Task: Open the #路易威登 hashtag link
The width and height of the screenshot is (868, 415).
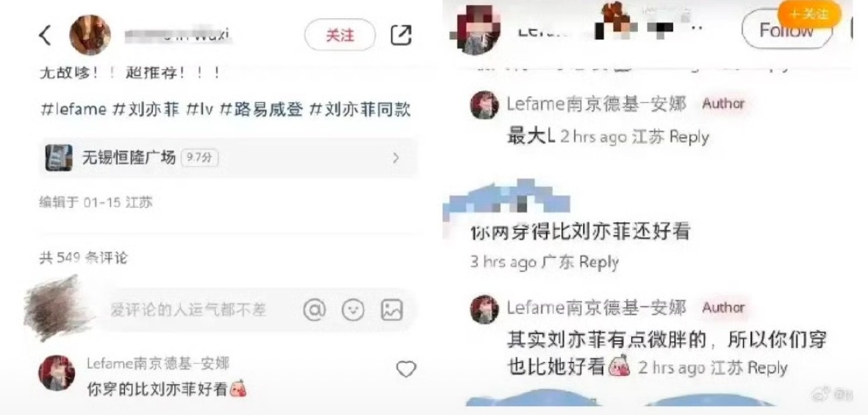Action: tap(262, 109)
